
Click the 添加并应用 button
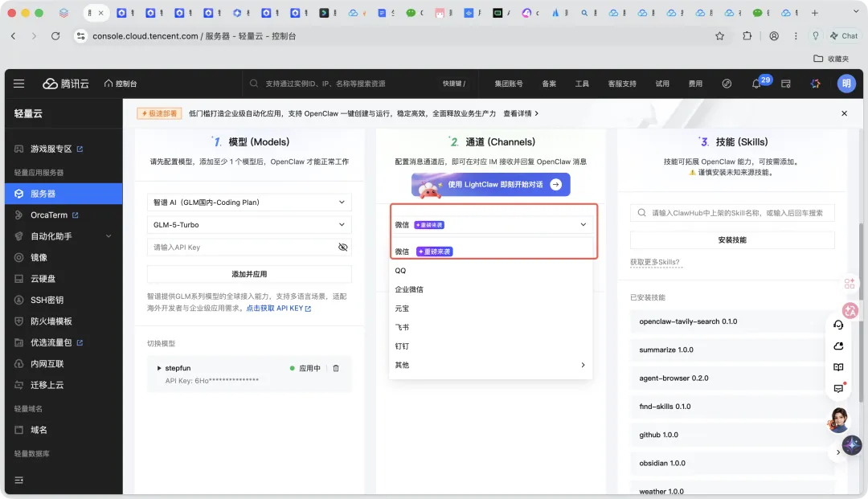pyautogui.click(x=249, y=274)
